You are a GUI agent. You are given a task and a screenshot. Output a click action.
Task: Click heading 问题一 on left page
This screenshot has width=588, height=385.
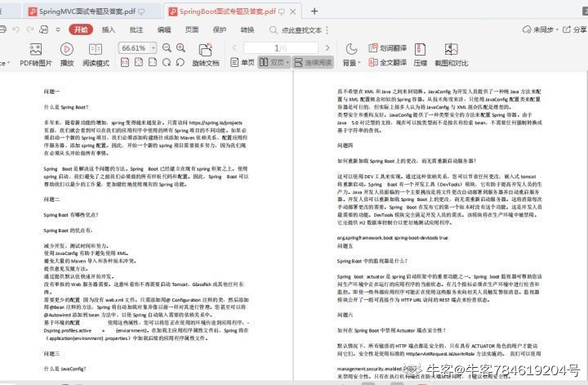pyautogui.click(x=51, y=92)
